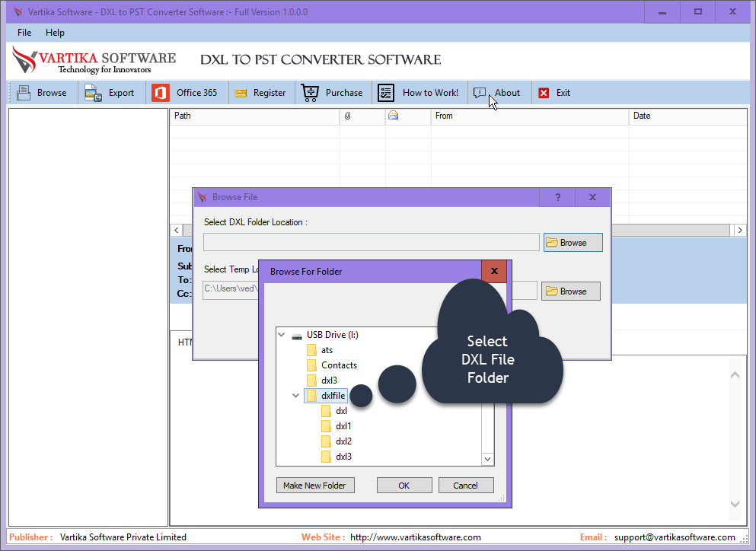This screenshot has height=551, width=756.
Task: Click the dxl1 subfolder icon
Action: (x=327, y=425)
